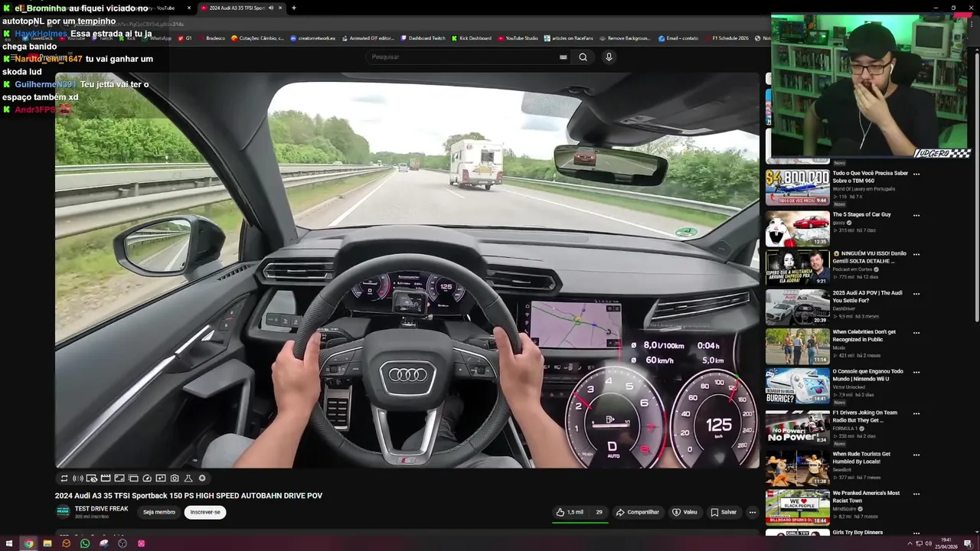Open the Danilo Gentili SOLTA DETALHE video title
980x551 pixels.
(x=870, y=257)
